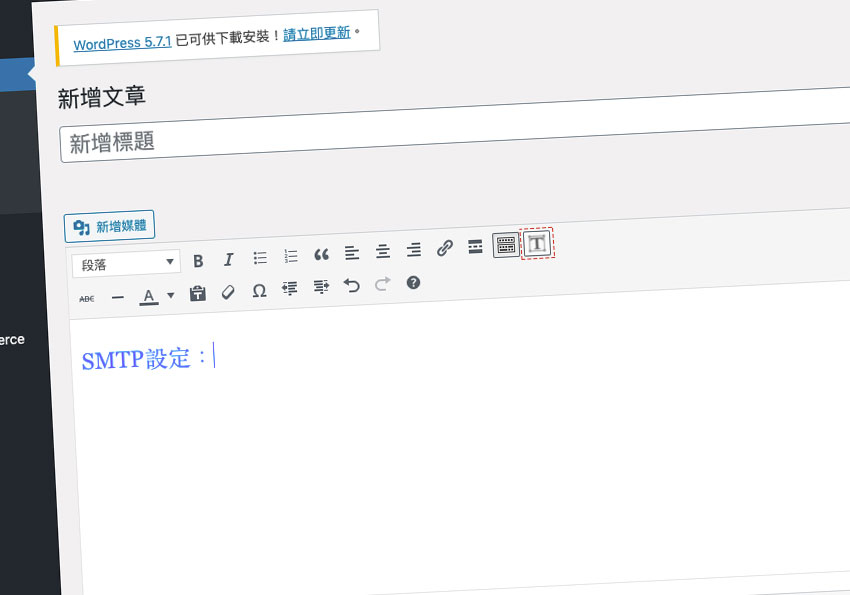850x595 pixels.
Task: Align text left
Action: (x=352, y=253)
